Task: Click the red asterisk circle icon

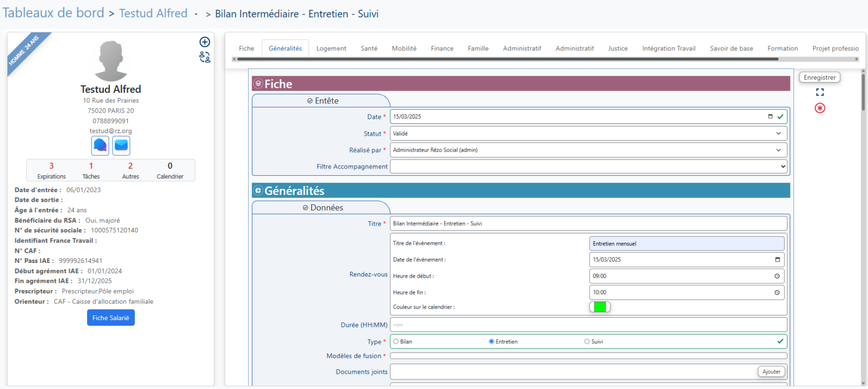Action: pyautogui.click(x=819, y=108)
